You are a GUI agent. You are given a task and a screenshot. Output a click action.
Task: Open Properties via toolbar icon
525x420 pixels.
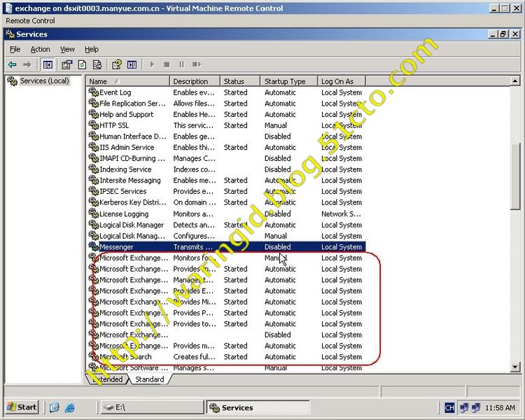coord(66,64)
